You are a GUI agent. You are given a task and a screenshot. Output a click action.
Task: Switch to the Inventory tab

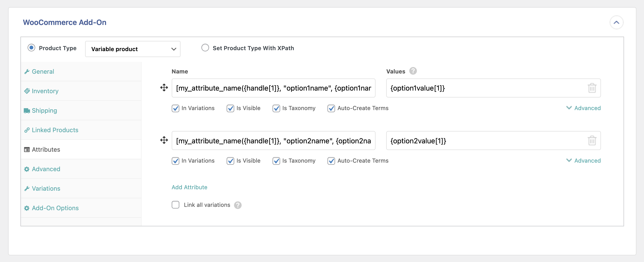[45, 91]
